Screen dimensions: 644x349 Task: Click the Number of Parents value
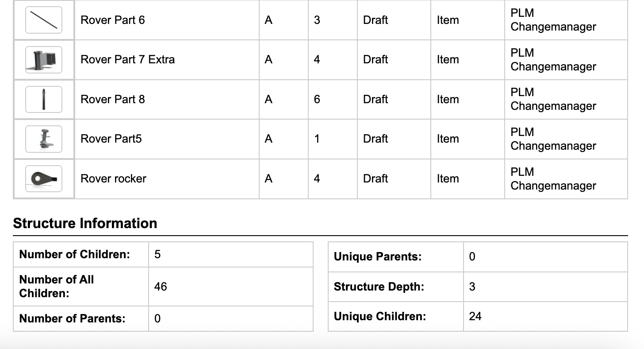[157, 318]
